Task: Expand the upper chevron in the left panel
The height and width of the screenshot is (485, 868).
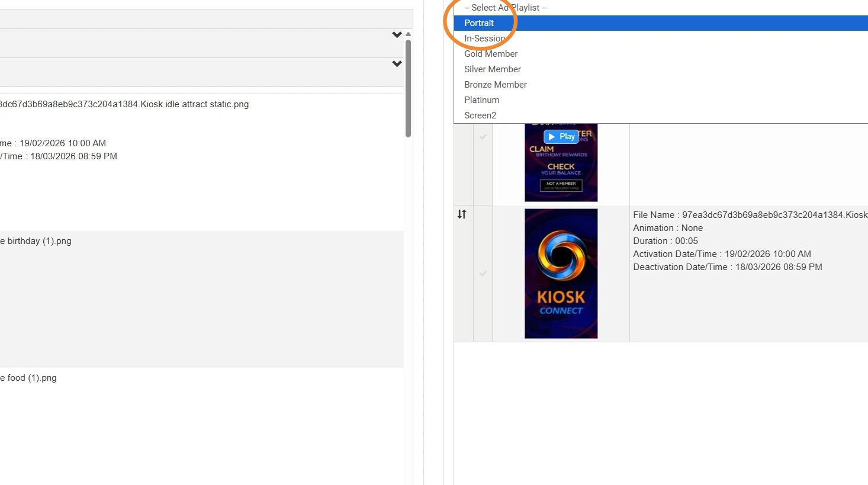Action: pyautogui.click(x=397, y=35)
